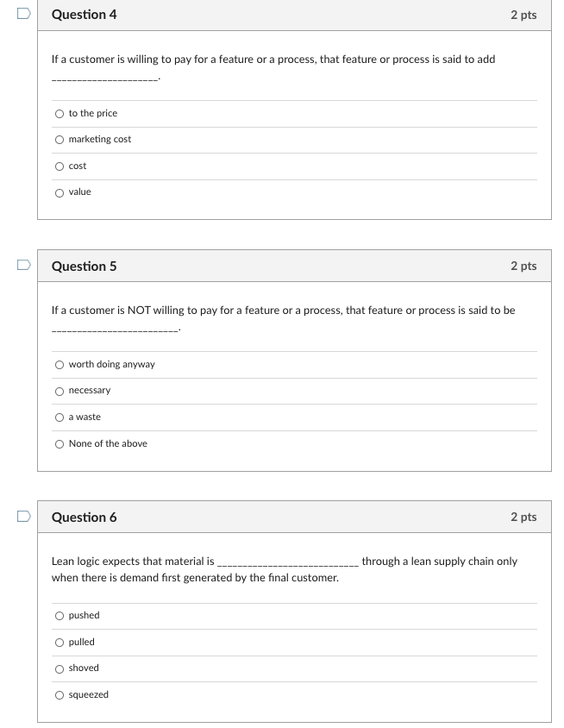
Task: Choose 'marketing cost' in Question 4
Action: click(60, 139)
